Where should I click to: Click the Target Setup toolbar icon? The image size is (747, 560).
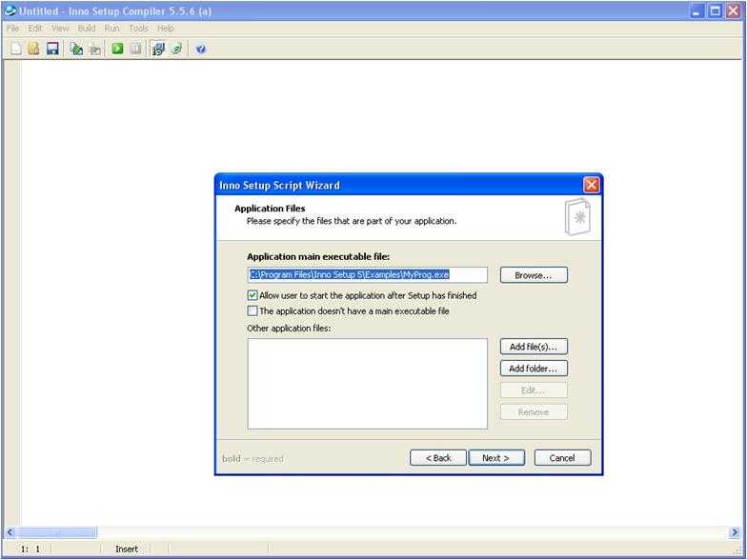(158, 49)
